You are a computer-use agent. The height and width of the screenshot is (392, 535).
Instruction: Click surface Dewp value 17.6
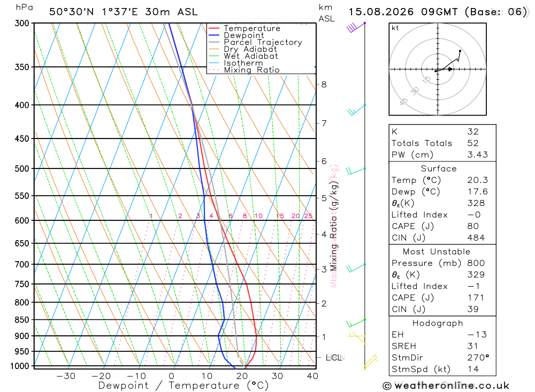pyautogui.click(x=478, y=192)
